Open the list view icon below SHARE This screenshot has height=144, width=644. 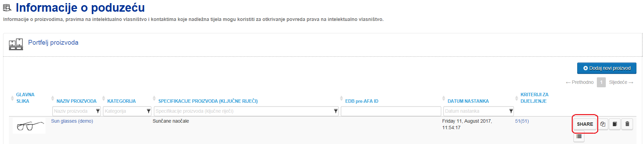(579, 136)
